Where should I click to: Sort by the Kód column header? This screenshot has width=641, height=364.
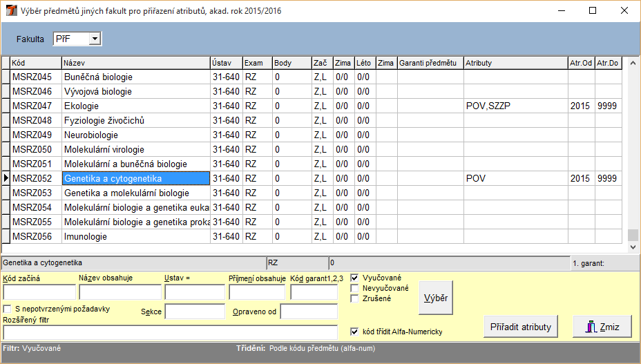point(35,63)
